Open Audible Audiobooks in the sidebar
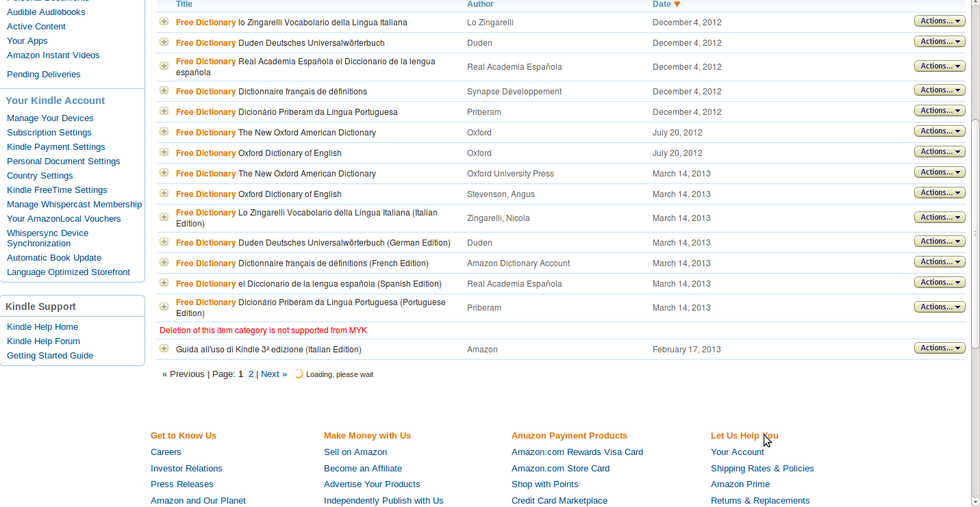 [46, 12]
